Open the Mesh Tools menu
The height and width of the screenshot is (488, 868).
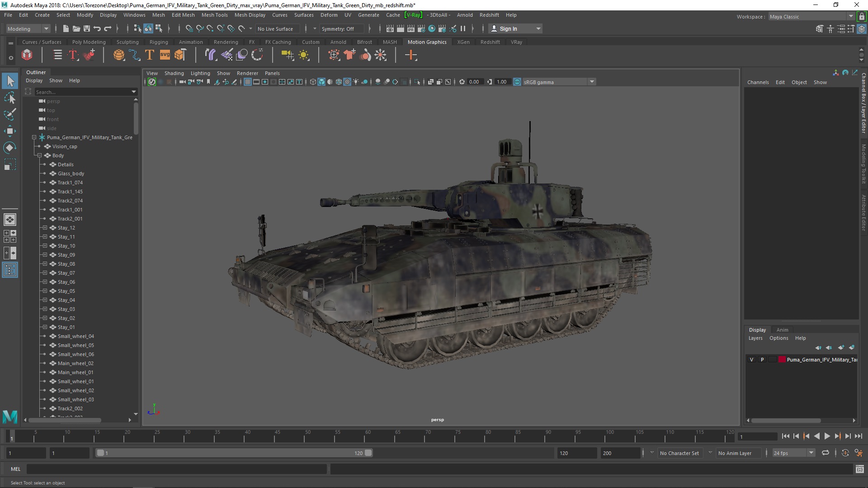pyautogui.click(x=214, y=15)
